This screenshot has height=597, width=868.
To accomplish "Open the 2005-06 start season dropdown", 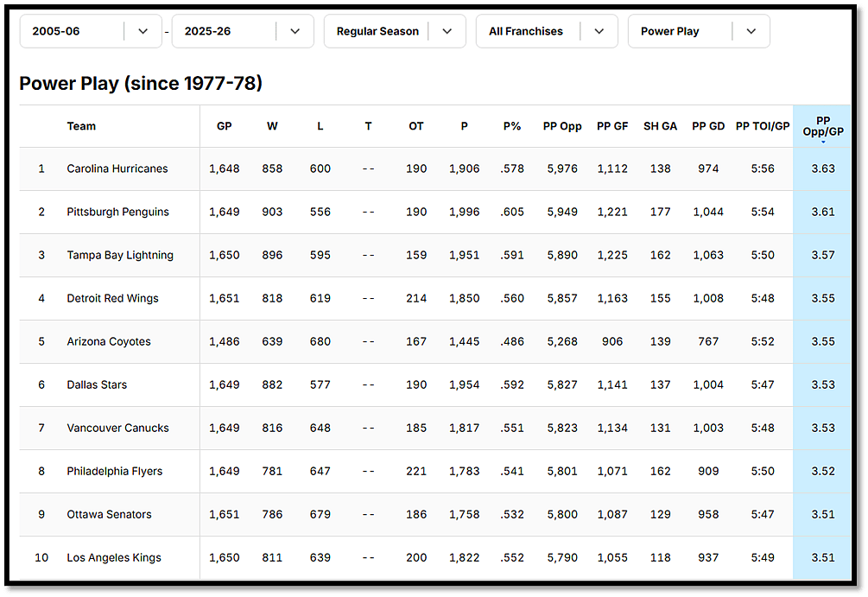I will (91, 32).
